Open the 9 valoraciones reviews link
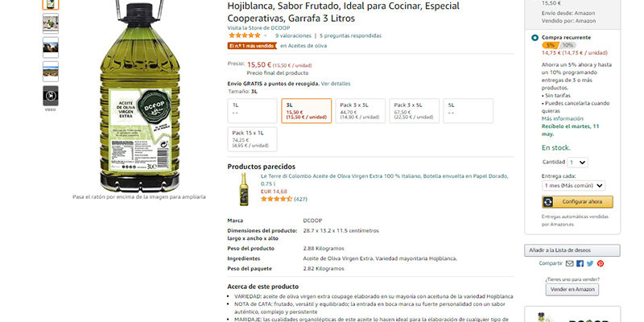 [x=293, y=36]
